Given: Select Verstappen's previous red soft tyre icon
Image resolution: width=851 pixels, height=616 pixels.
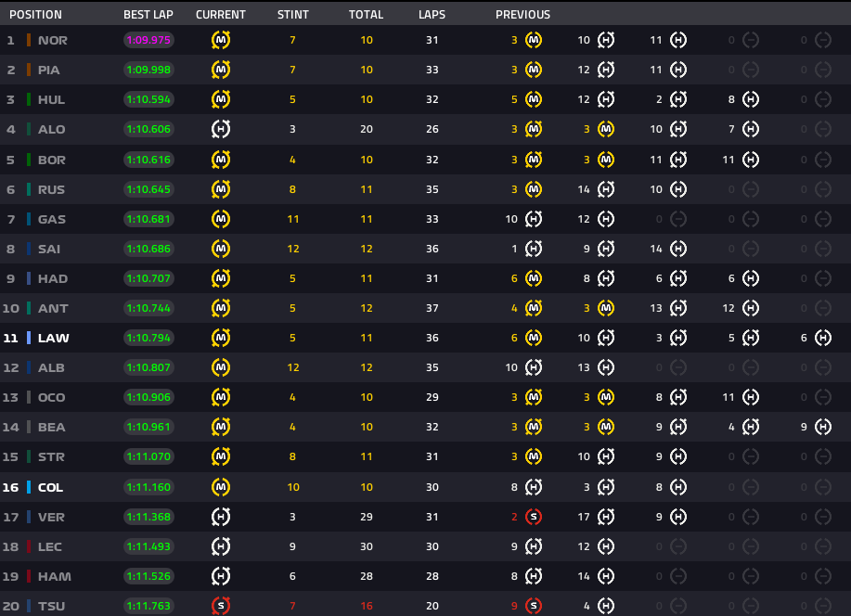Looking at the screenshot, I should click(x=534, y=517).
